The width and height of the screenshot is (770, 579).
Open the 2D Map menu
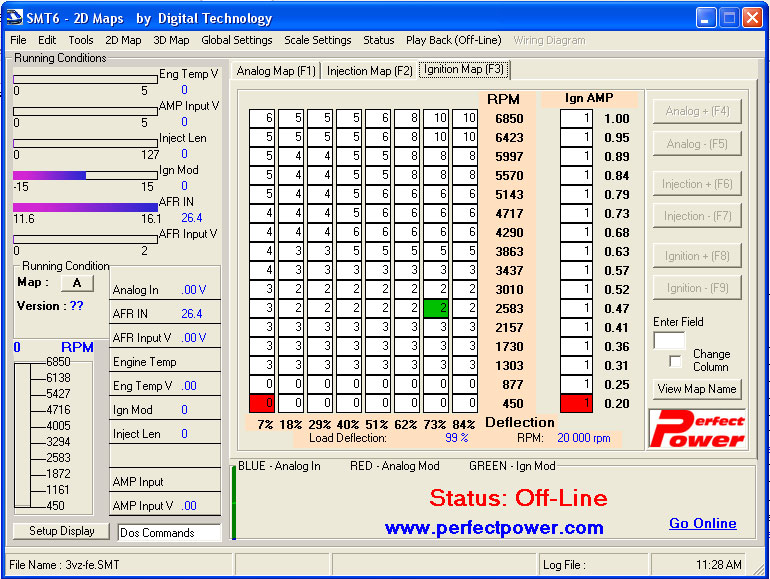pos(123,40)
